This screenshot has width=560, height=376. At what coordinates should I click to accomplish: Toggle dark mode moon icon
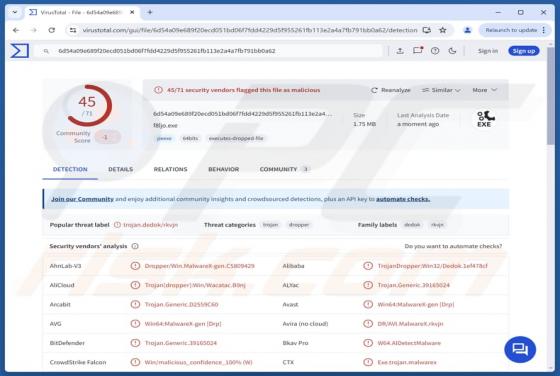click(452, 51)
